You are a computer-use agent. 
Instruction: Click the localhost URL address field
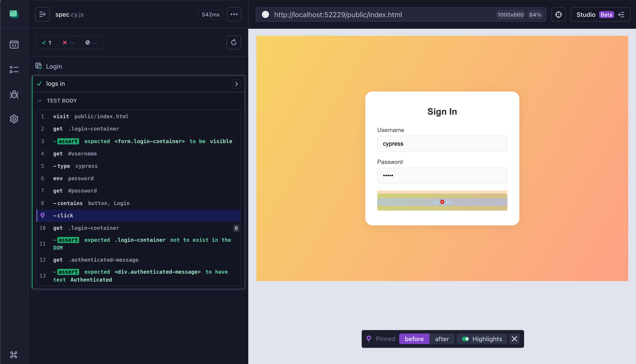point(338,15)
